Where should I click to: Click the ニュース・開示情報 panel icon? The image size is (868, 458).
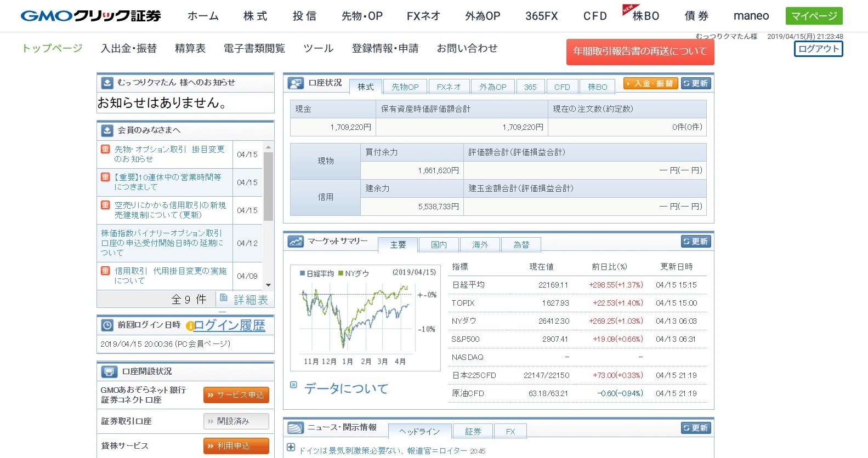pyautogui.click(x=296, y=428)
